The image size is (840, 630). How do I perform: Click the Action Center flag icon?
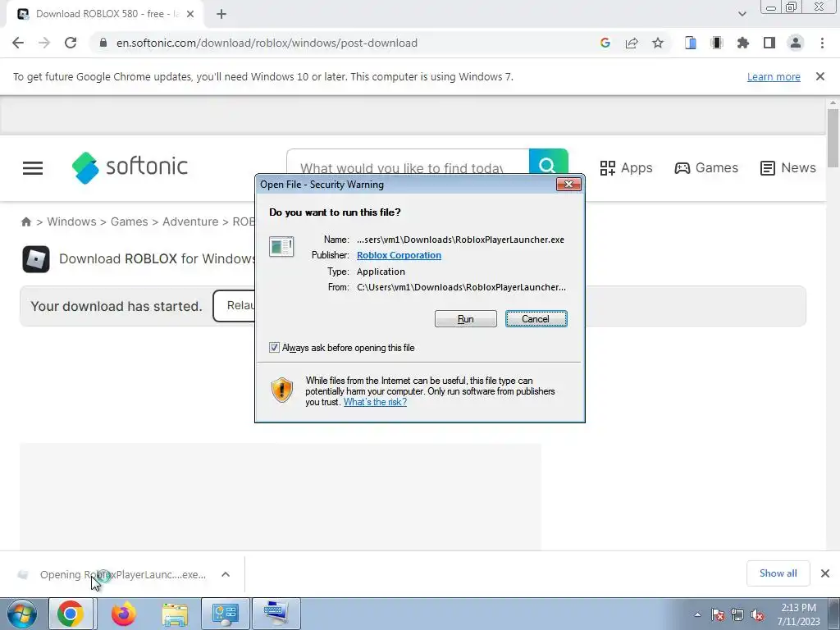(718, 614)
